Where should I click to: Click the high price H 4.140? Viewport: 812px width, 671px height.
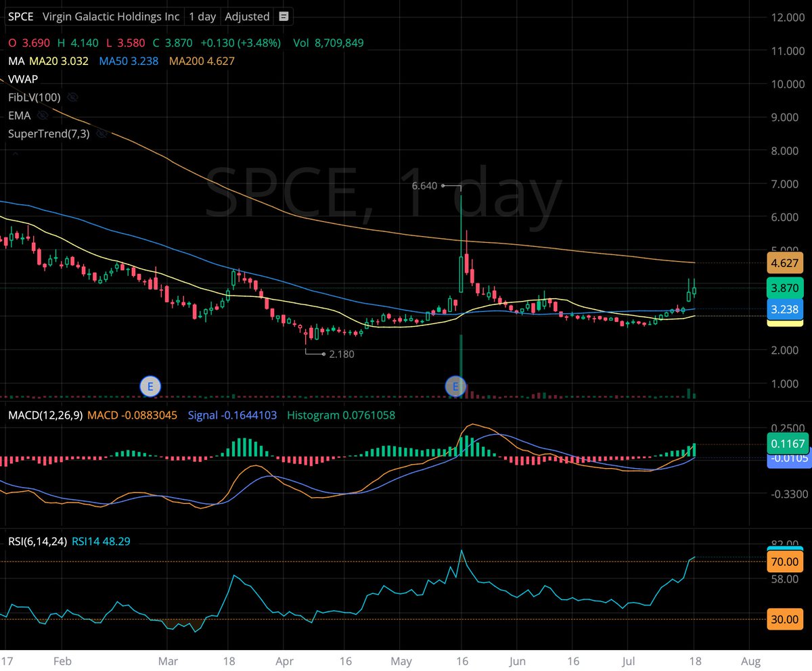pos(79,43)
